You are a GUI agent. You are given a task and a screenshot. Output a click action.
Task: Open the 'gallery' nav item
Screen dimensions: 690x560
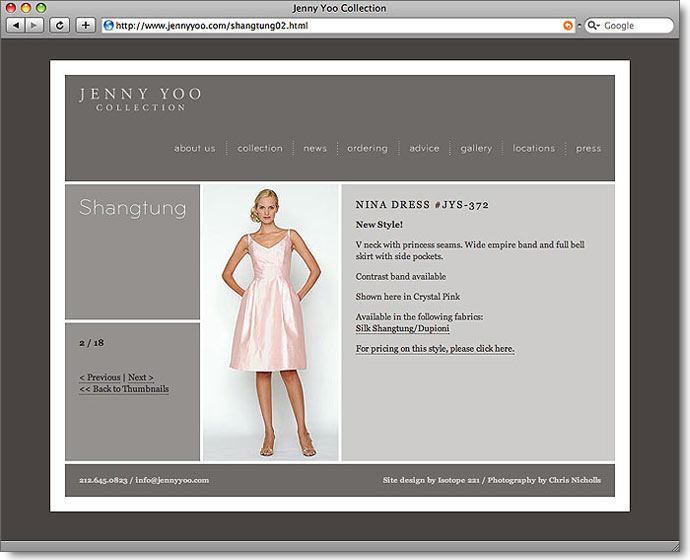[476, 149]
